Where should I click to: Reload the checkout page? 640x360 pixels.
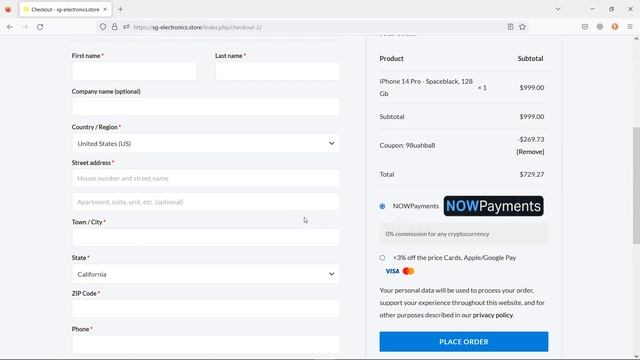[x=40, y=27]
